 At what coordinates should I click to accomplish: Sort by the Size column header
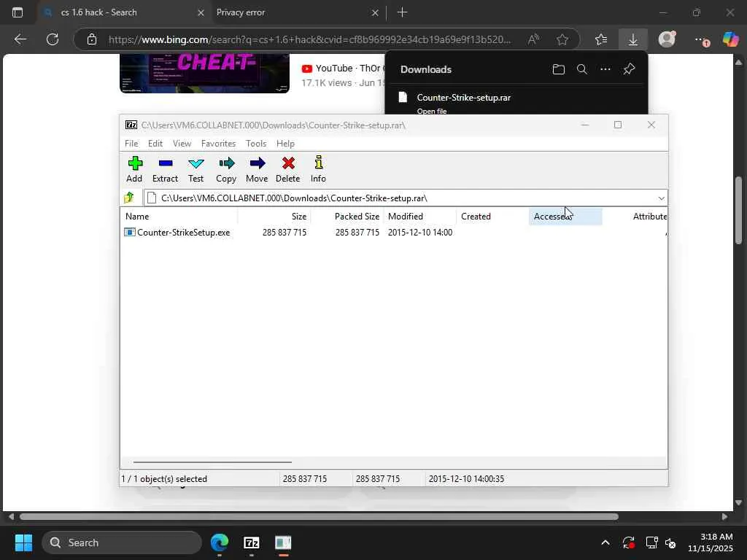point(274,216)
